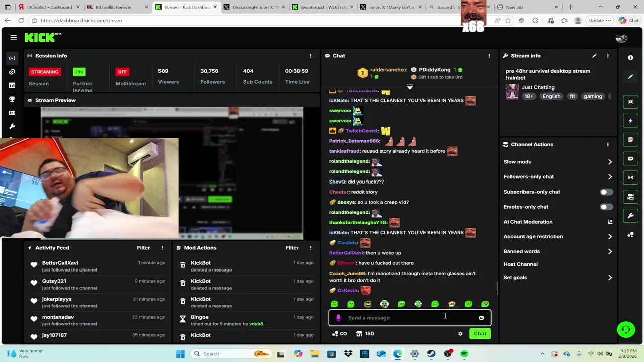Toggle lightning activity widget in right bar

coord(630,121)
